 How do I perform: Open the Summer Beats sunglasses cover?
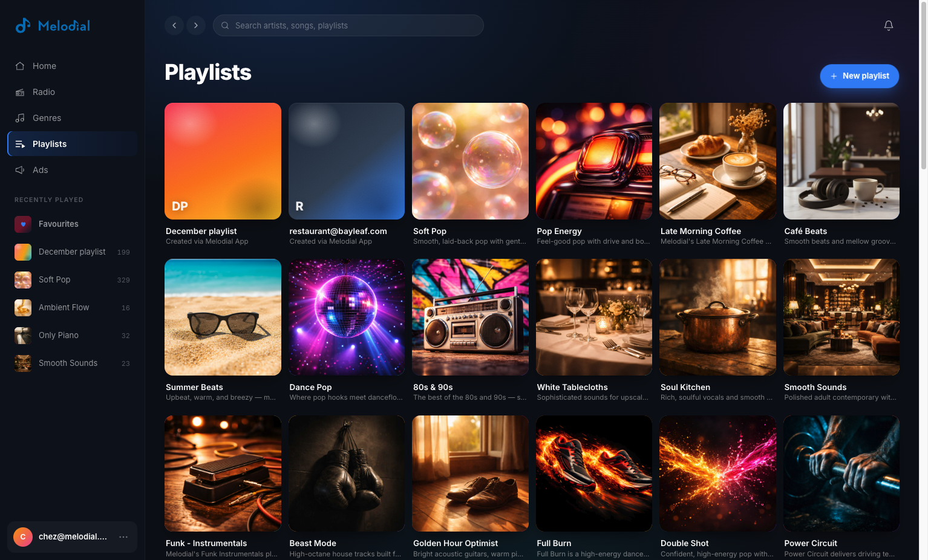223,317
